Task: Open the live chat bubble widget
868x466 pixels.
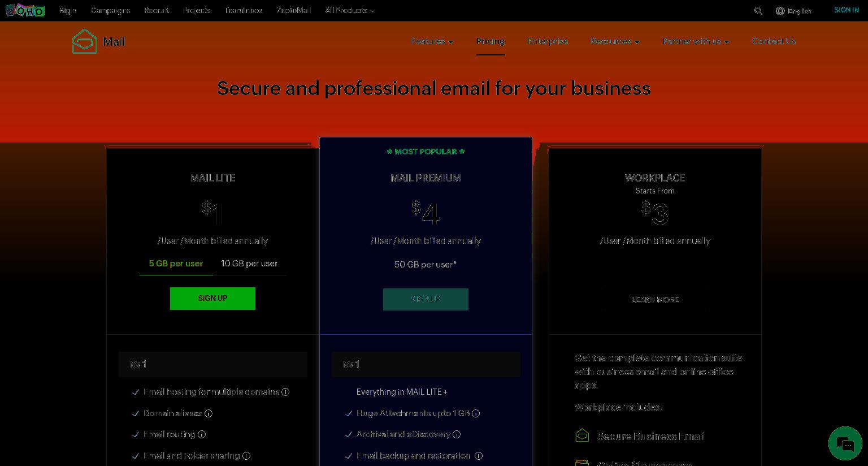Action: pyautogui.click(x=845, y=444)
